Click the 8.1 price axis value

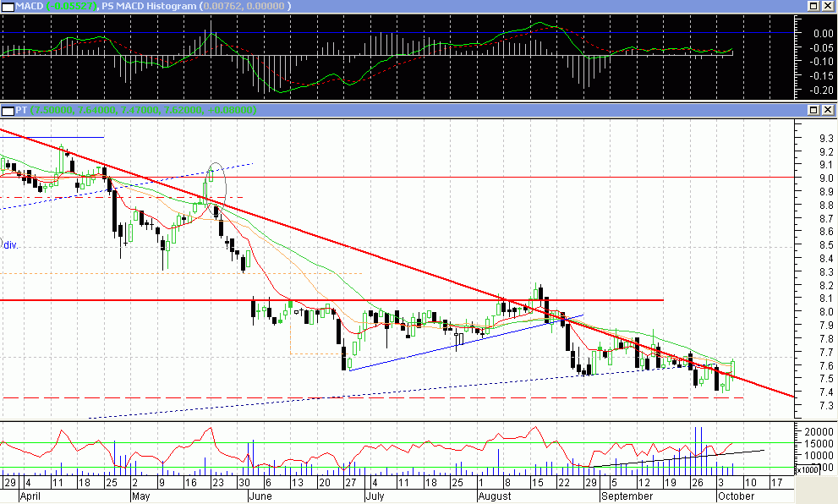(x=826, y=299)
